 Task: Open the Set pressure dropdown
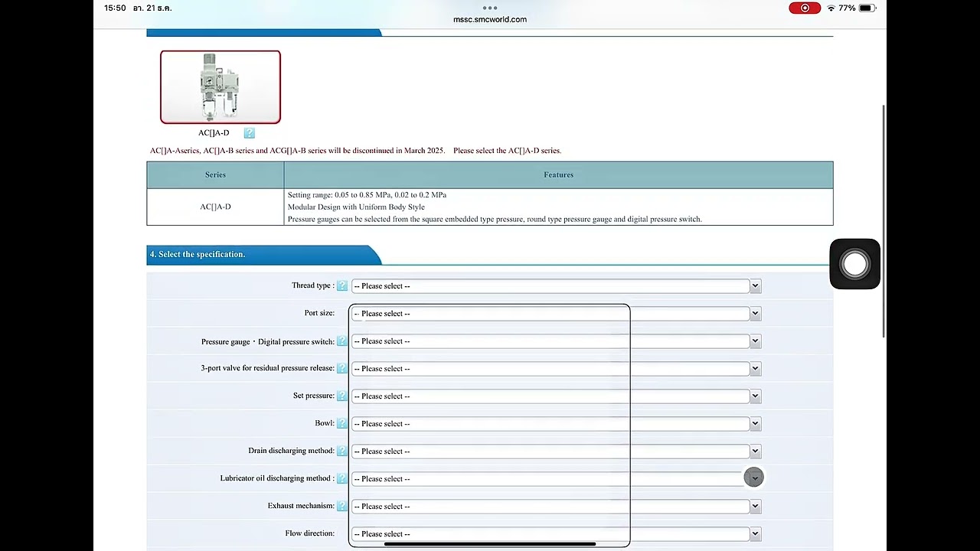tap(556, 396)
